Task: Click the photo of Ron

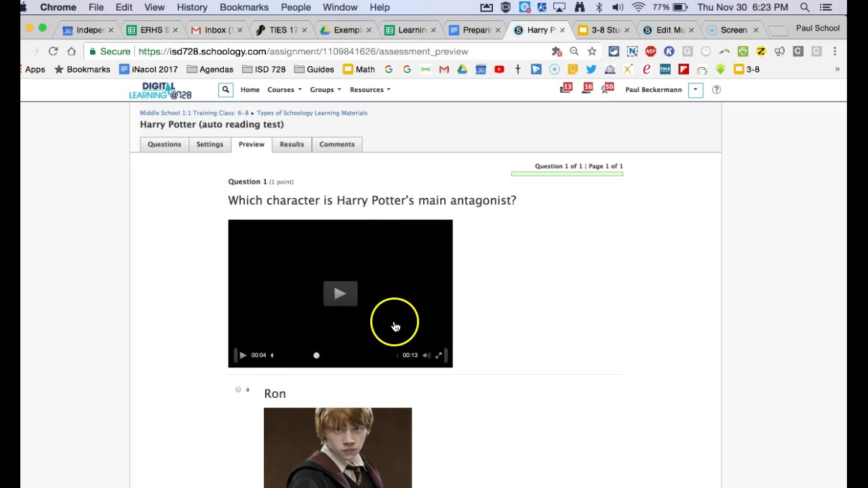Action: 338,447
